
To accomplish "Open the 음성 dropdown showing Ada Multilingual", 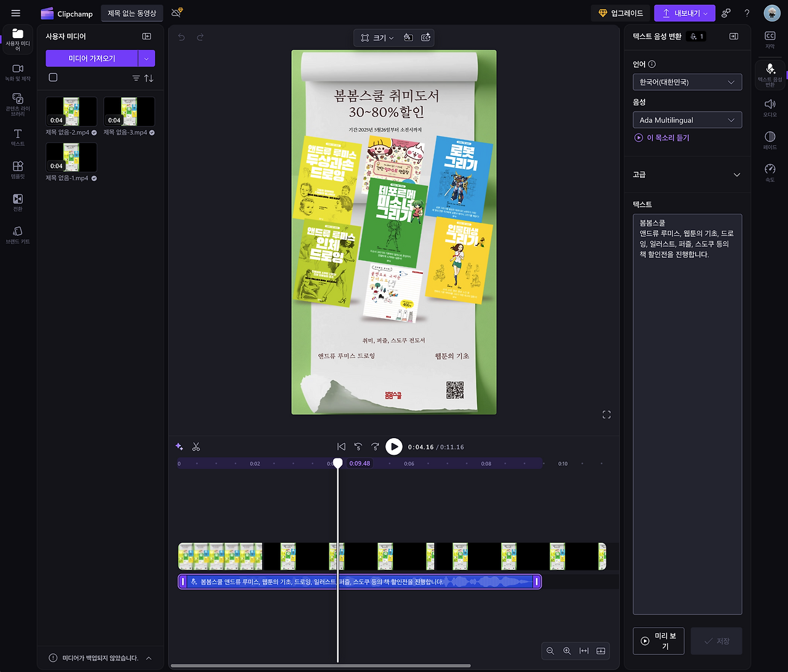I will [687, 120].
